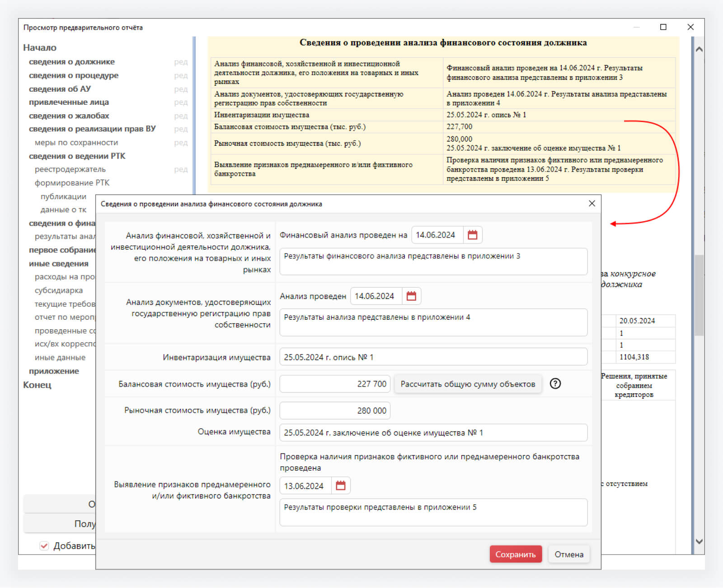Click 'Отмена' button
The height and width of the screenshot is (588, 723).
569,554
